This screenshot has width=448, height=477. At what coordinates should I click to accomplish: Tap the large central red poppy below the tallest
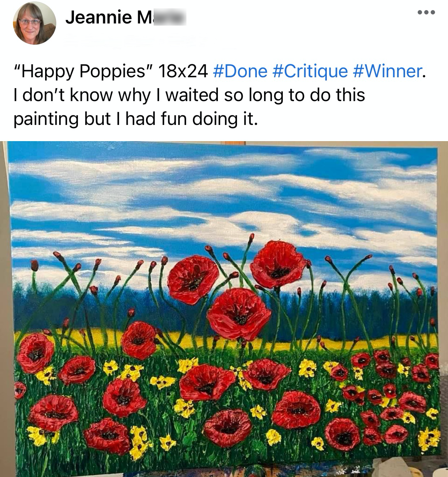click(x=239, y=313)
